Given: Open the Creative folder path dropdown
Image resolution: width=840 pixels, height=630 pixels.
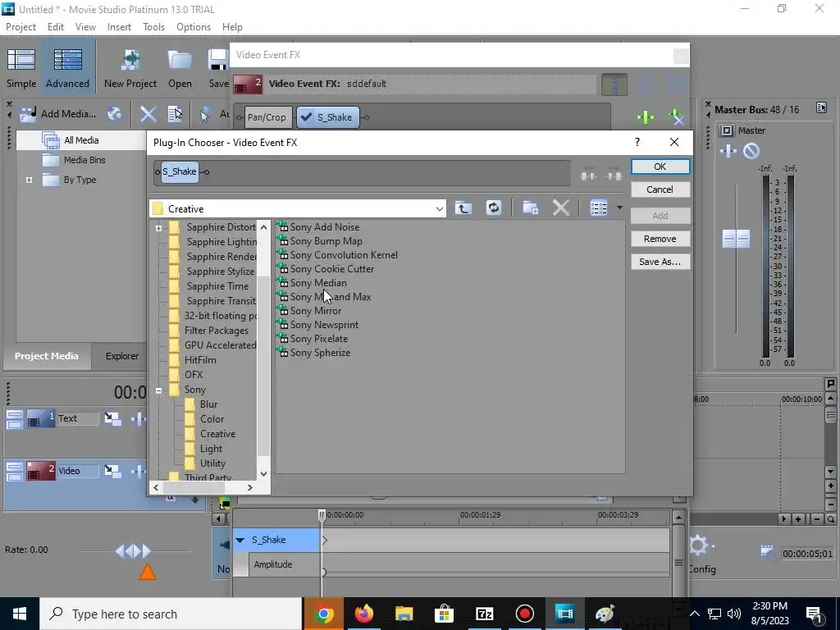Looking at the screenshot, I should tap(440, 209).
